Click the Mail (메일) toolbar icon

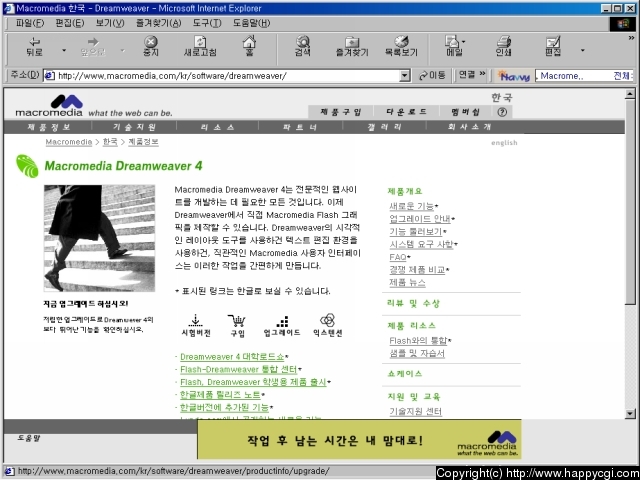pos(454,46)
